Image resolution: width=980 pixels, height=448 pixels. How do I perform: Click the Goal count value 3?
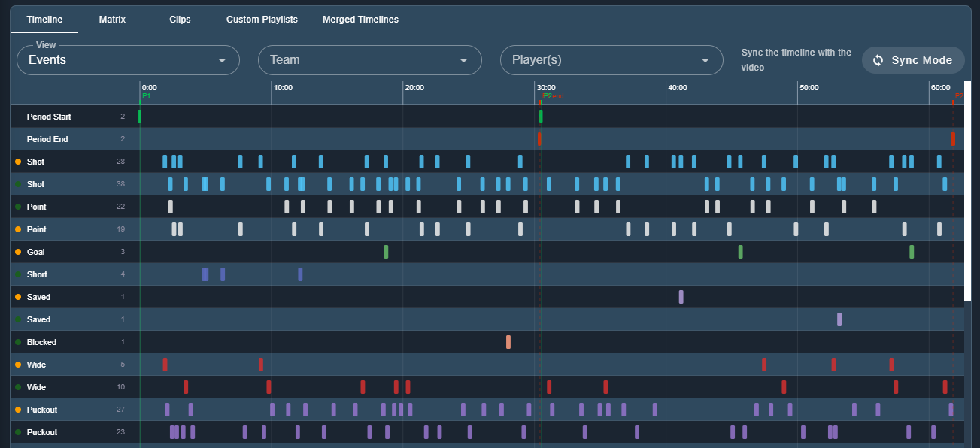123,252
